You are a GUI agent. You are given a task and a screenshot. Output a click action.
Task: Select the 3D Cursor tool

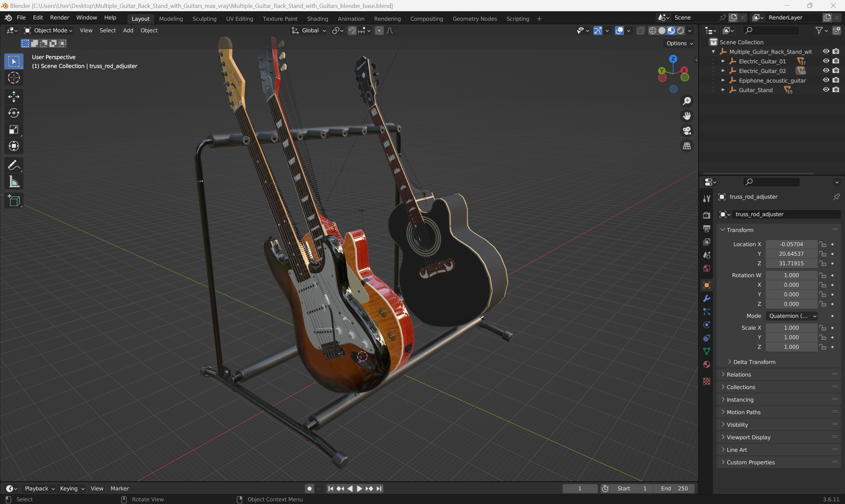(x=14, y=78)
